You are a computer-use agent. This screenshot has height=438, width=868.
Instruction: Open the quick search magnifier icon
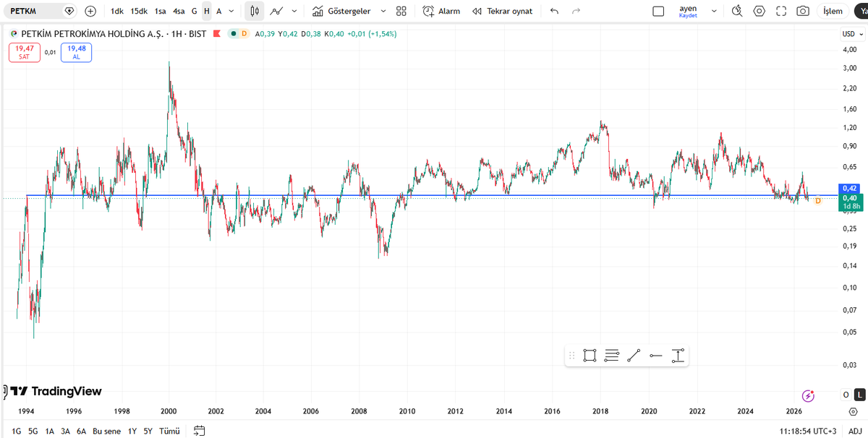pyautogui.click(x=737, y=11)
